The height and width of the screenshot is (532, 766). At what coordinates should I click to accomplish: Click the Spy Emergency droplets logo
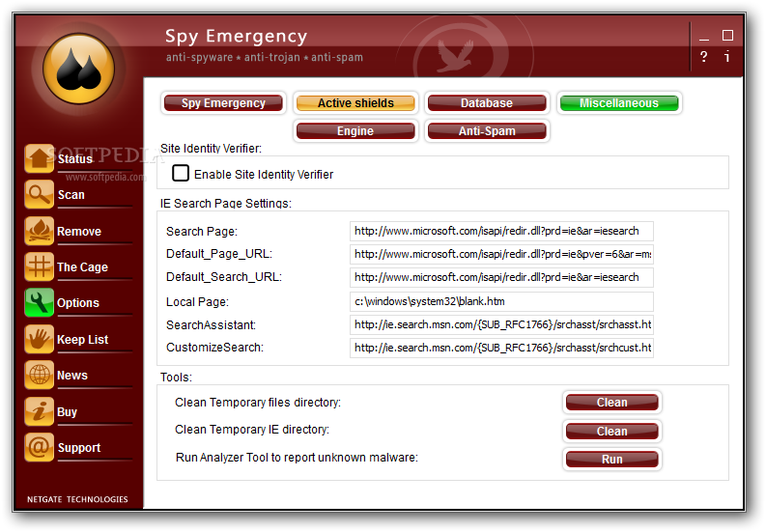click(78, 68)
